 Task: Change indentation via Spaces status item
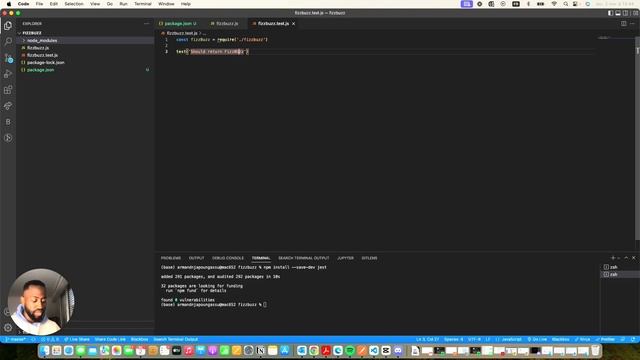click(453, 339)
